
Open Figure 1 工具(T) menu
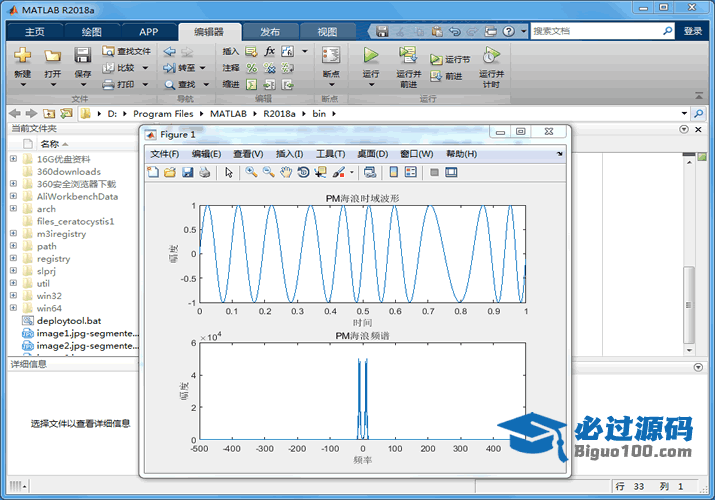coord(331,154)
